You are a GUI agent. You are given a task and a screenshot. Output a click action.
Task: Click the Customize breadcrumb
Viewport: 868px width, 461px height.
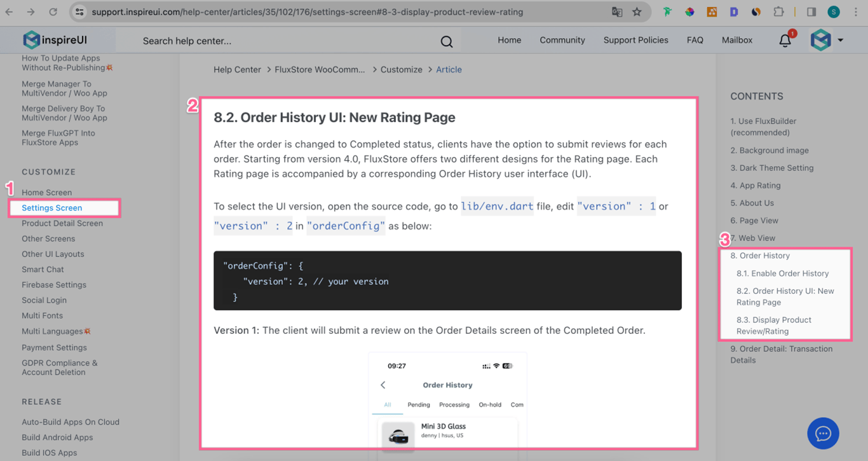click(x=401, y=69)
